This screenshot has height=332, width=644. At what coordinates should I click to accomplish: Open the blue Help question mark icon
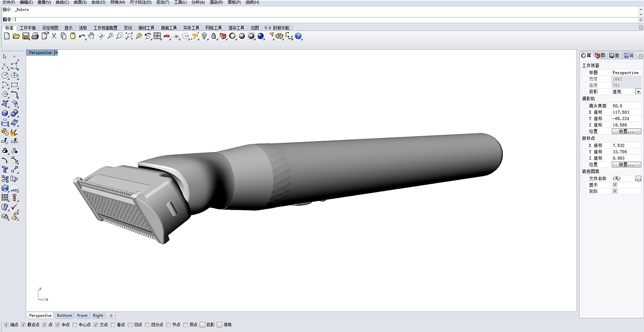click(x=298, y=36)
